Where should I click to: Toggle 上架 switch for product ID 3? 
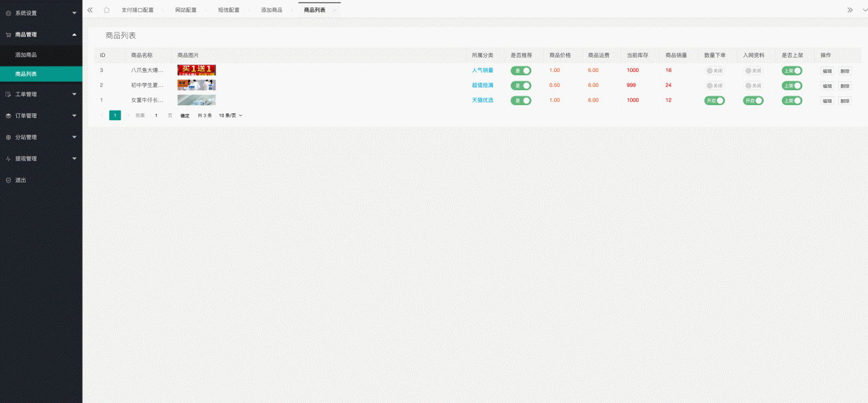point(792,71)
